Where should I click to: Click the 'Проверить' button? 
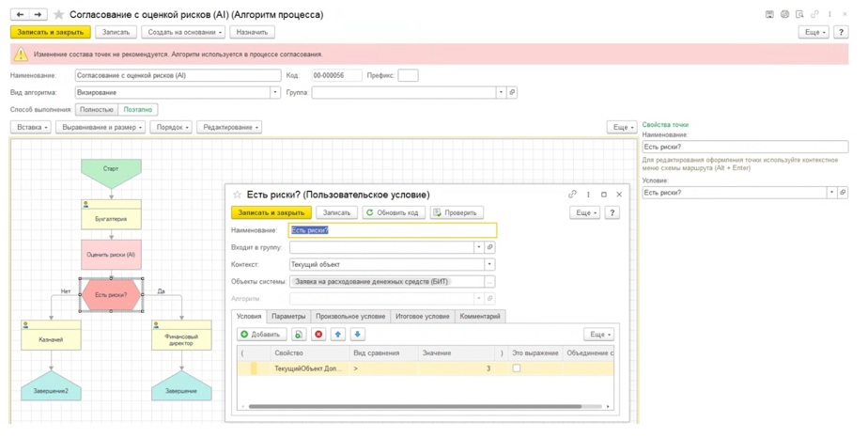(x=456, y=212)
